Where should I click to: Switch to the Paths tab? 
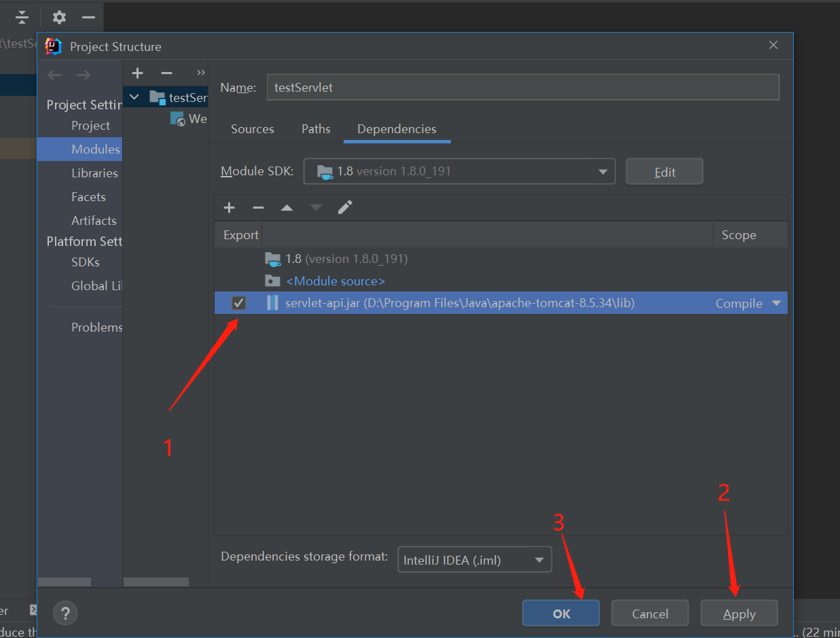tap(316, 129)
